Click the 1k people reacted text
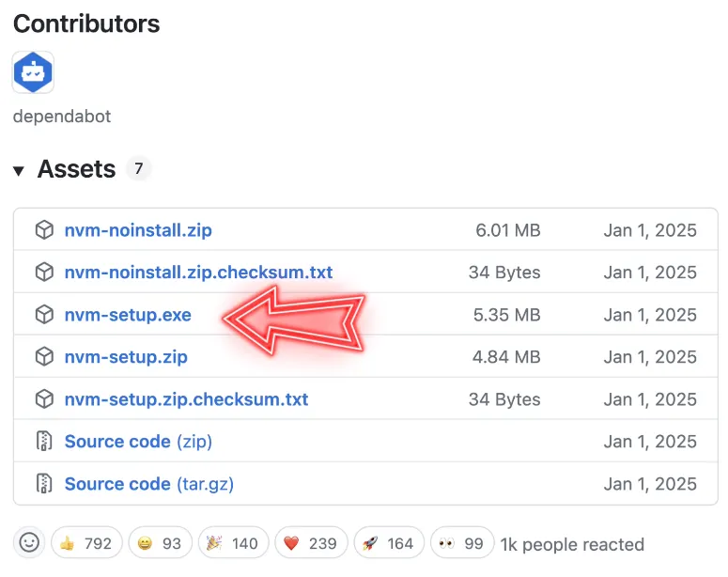This screenshot has height=577, width=728. click(572, 544)
